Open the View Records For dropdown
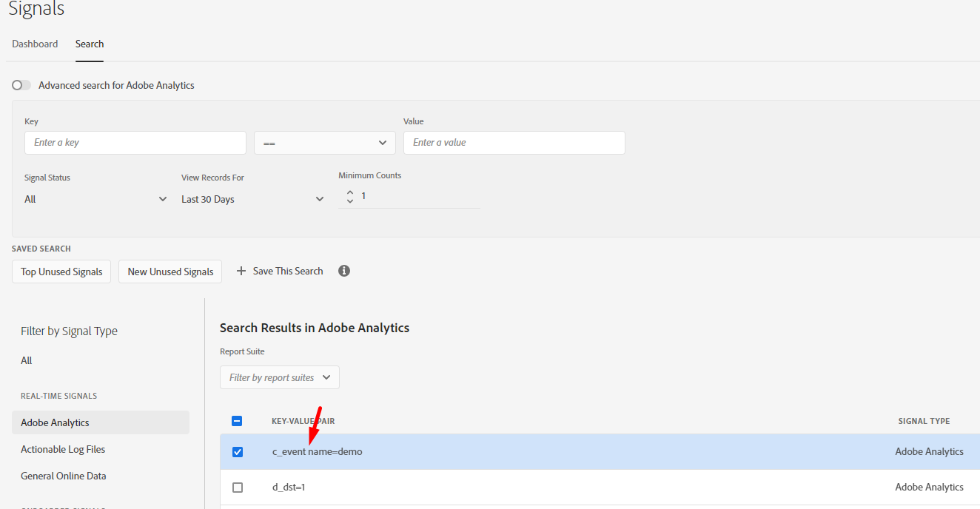The height and width of the screenshot is (509, 980). pos(253,199)
